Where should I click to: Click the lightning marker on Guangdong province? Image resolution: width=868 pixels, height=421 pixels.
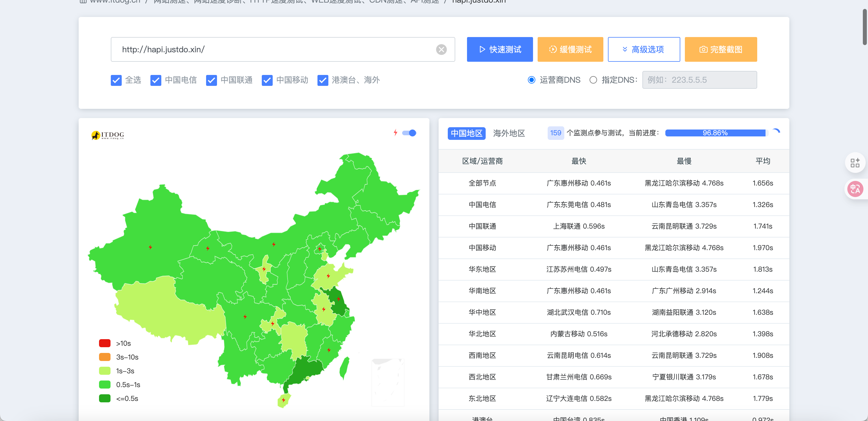click(x=329, y=350)
